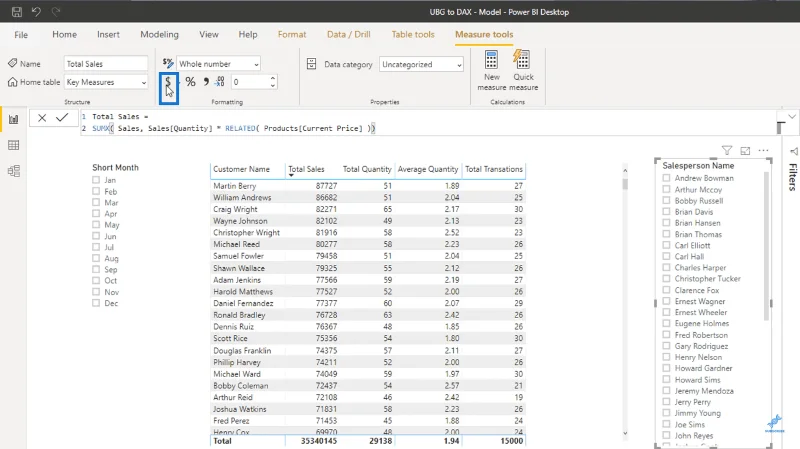Open the File menu
The image size is (800, 449).
pyautogui.click(x=21, y=35)
